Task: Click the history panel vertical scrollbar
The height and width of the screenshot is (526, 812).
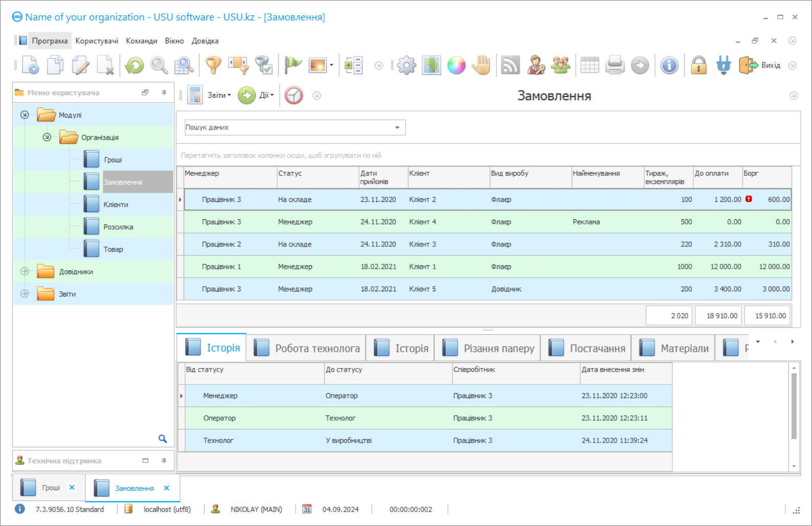Action: [794, 406]
